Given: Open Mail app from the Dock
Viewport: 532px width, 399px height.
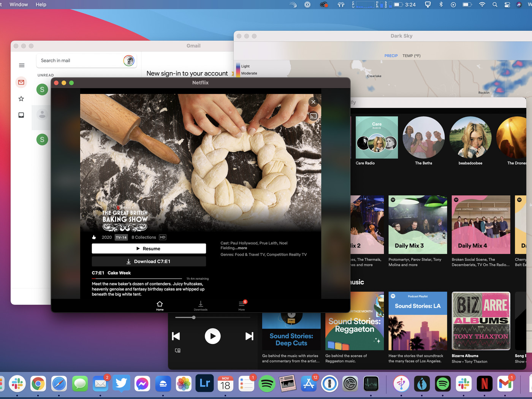Looking at the screenshot, I should click(x=100, y=384).
